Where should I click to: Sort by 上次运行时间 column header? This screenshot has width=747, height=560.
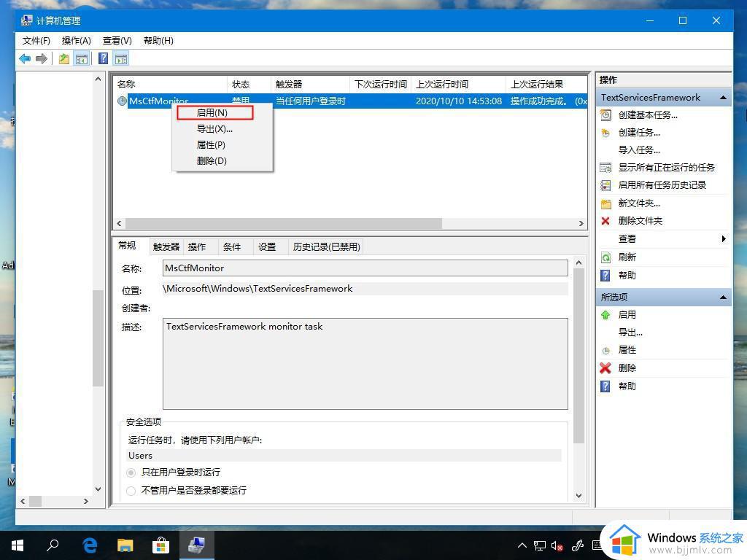(458, 85)
